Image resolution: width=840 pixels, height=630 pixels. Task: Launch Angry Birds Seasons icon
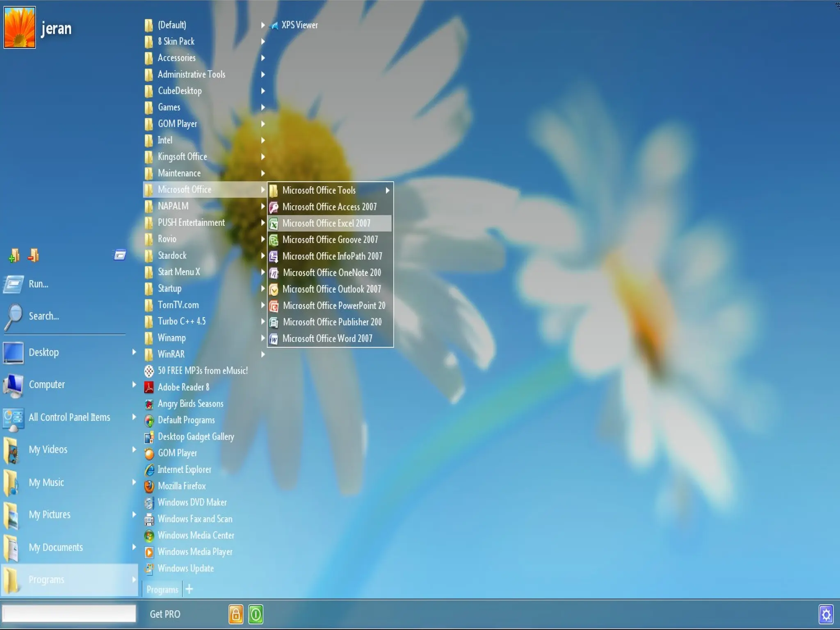(x=149, y=404)
